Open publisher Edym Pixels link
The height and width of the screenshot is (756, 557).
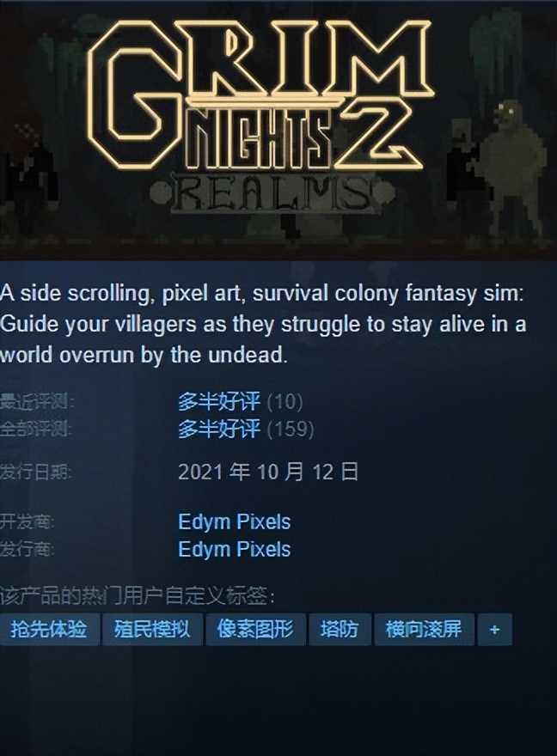coord(235,549)
